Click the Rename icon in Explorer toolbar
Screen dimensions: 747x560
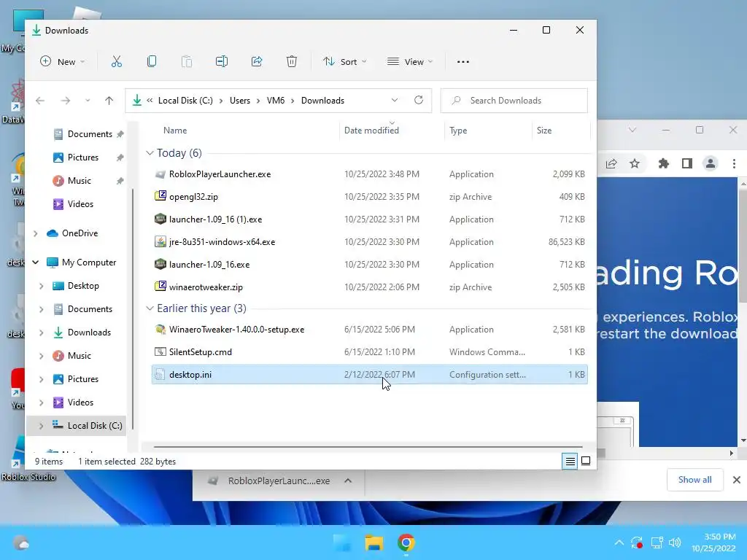pos(222,61)
